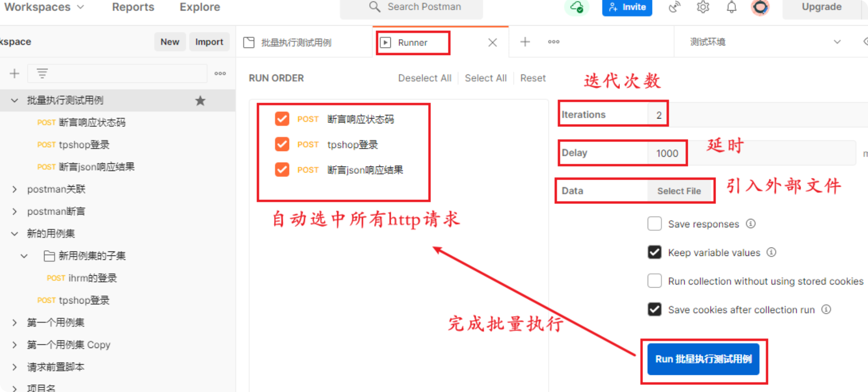Viewport: 868px width, 392px height.
Task: Open the user avatar menu
Action: coord(760,7)
